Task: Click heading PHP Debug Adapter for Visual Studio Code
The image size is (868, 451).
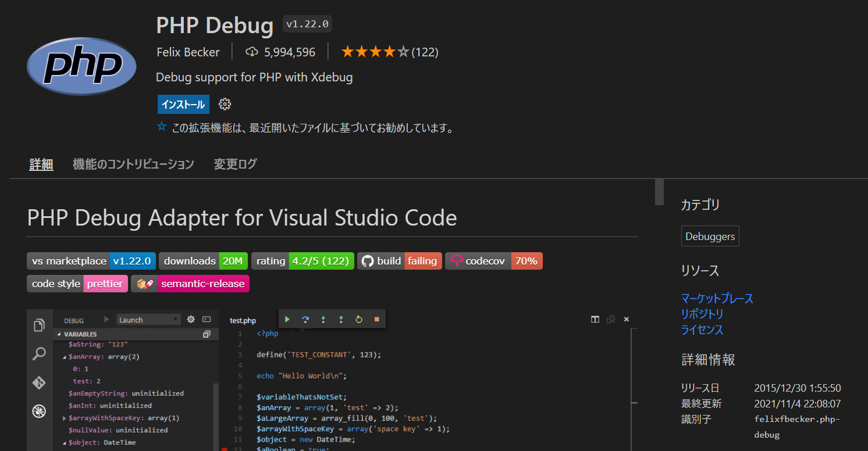Action: [242, 218]
